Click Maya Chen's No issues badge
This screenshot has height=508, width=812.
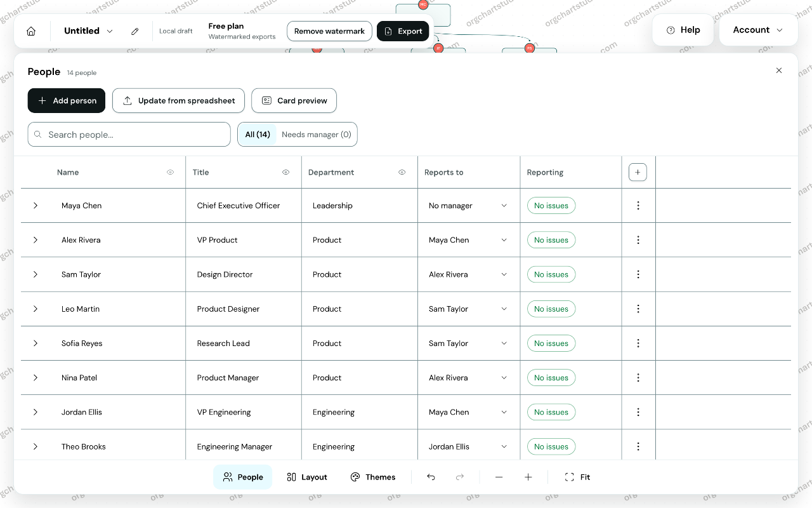(x=551, y=206)
